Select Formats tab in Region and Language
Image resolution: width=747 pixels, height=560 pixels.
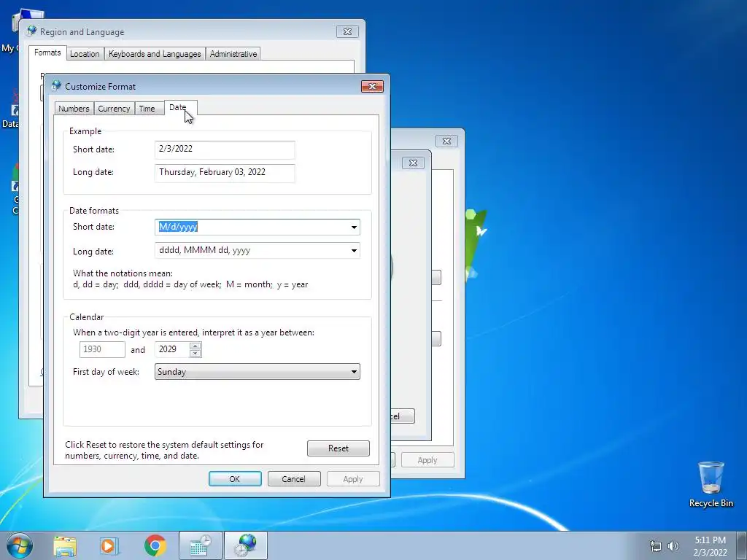click(47, 52)
